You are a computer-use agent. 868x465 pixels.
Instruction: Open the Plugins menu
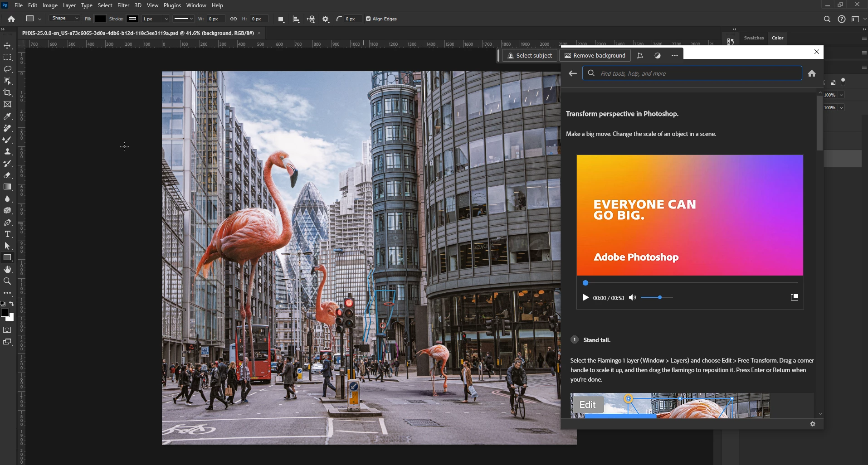[x=172, y=5]
